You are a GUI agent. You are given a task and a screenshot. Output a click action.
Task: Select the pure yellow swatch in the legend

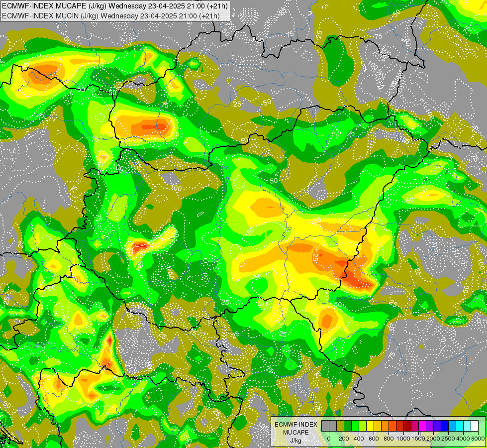[371, 426]
